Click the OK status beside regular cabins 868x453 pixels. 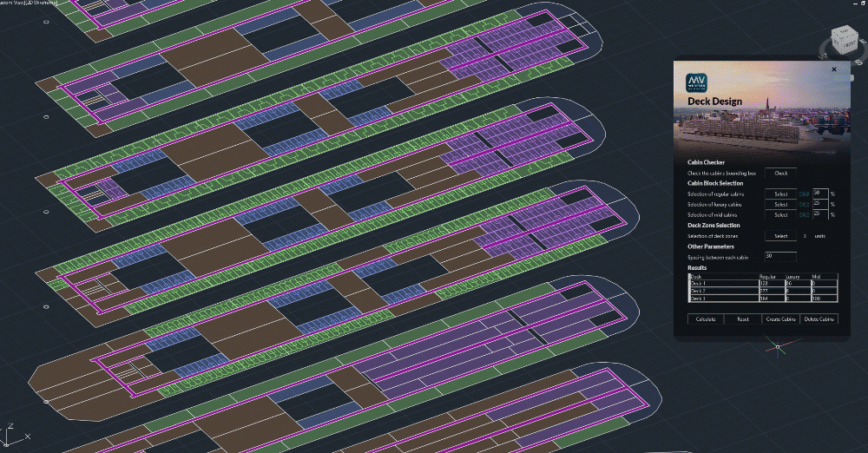coord(804,194)
